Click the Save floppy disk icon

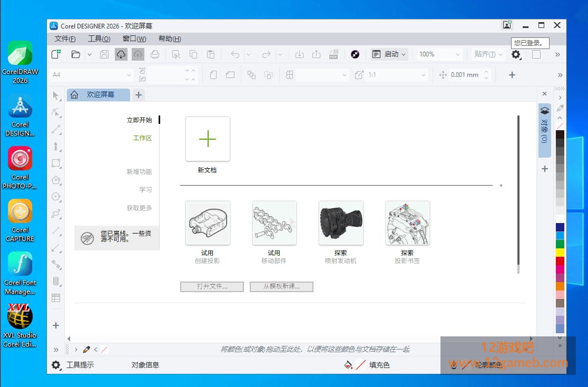(104, 54)
